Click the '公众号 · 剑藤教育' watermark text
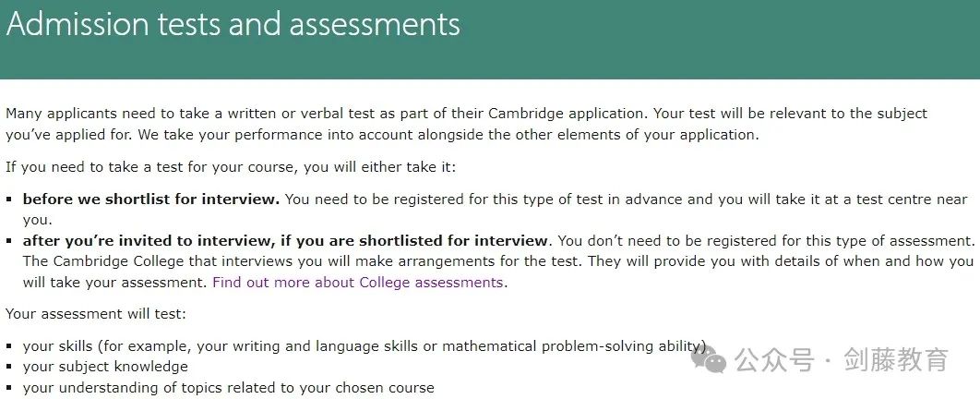Viewport: 980px width, 399px height. pyautogui.click(x=842, y=360)
